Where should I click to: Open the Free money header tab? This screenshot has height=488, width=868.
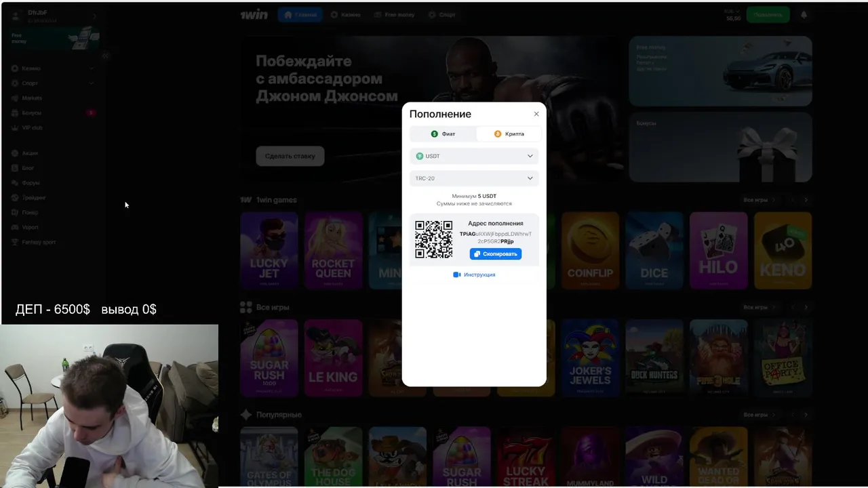(x=394, y=14)
